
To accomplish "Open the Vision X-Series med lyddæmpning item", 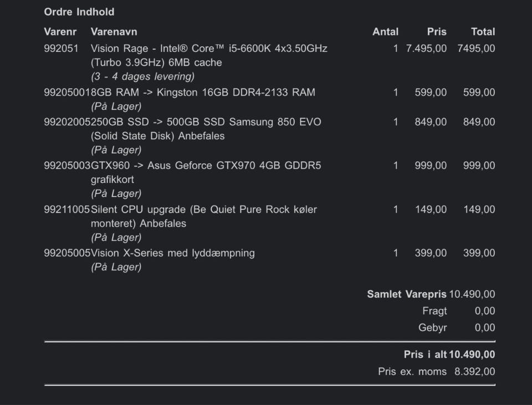I will (172, 253).
